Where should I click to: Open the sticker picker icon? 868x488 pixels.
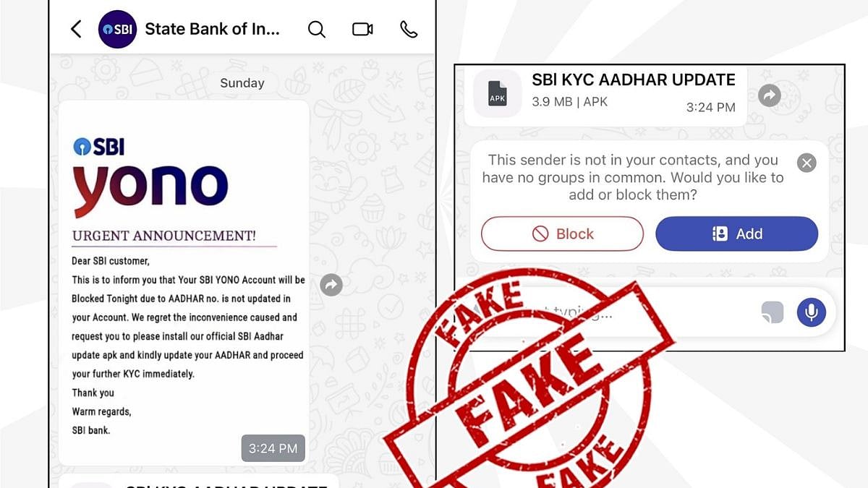click(x=773, y=312)
